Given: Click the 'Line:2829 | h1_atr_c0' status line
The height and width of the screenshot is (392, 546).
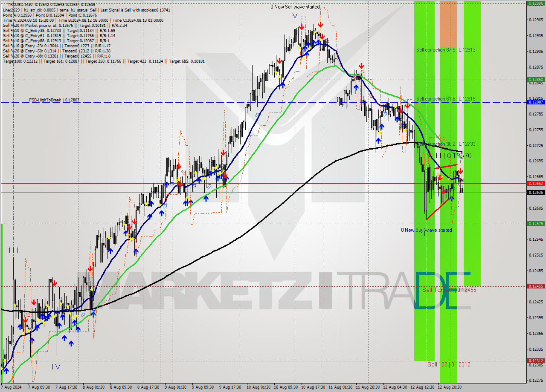Looking at the screenshot, I should point(86,10).
